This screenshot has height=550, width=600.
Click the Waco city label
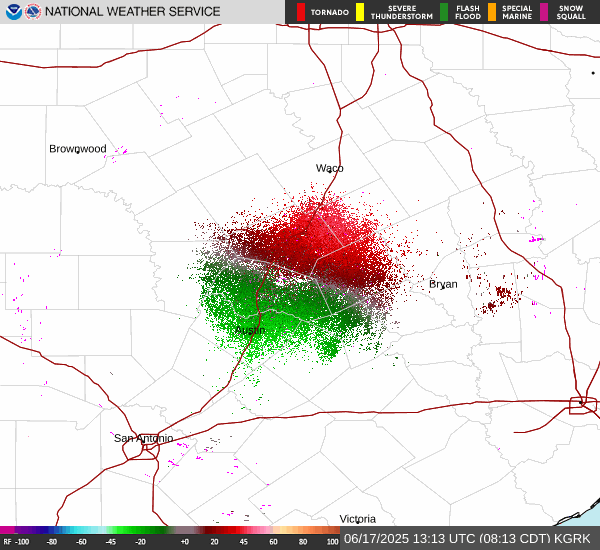tap(329, 168)
